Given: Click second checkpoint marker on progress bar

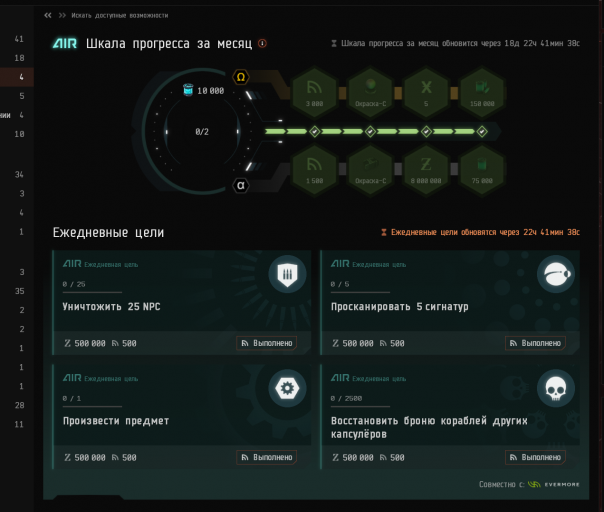Looking at the screenshot, I should [x=370, y=132].
